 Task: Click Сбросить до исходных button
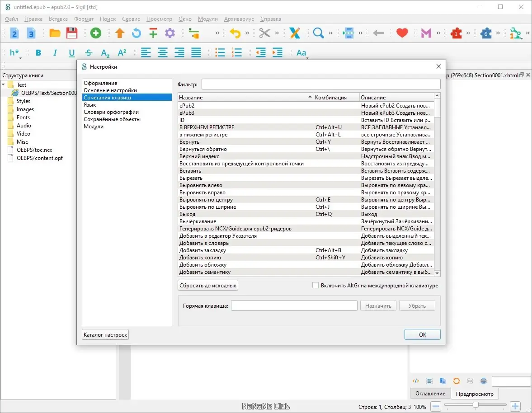207,286
